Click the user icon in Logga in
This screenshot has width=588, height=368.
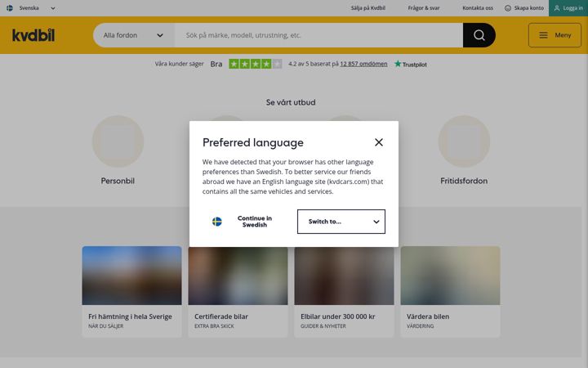556,8
